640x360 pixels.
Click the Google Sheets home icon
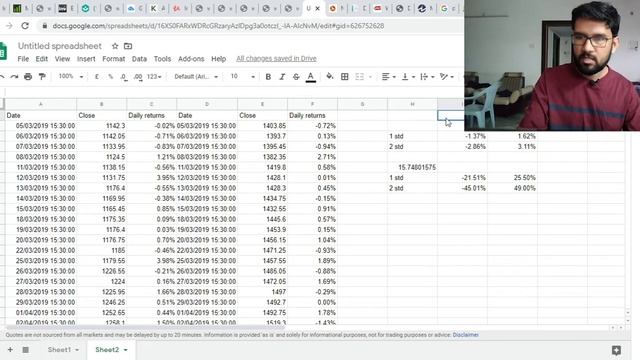[3, 51]
